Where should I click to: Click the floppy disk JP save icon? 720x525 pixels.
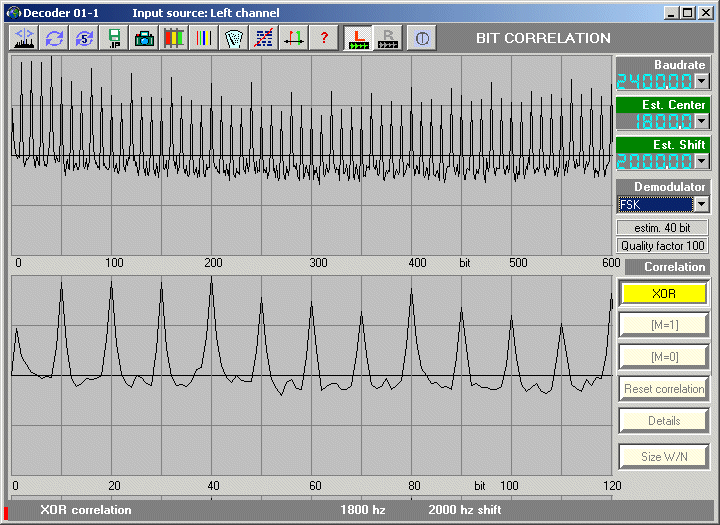tap(114, 38)
